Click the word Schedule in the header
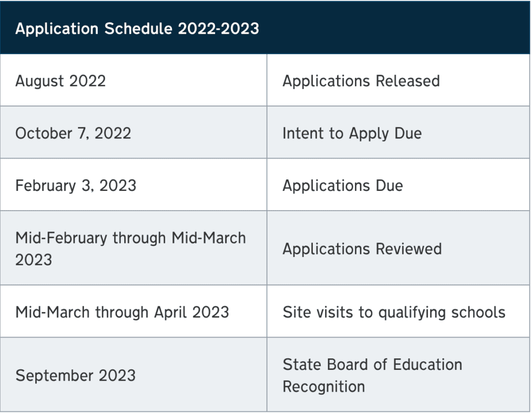This screenshot has height=413, width=532. pos(138,28)
